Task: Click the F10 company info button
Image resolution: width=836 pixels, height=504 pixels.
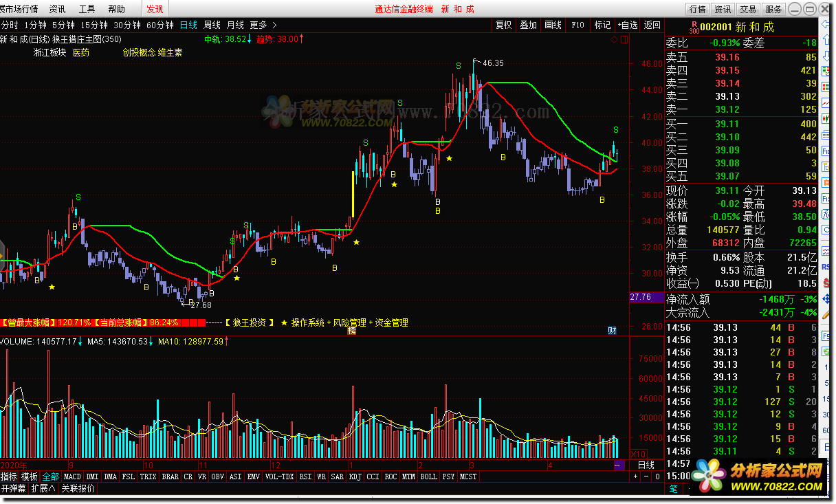Action: 577,25
